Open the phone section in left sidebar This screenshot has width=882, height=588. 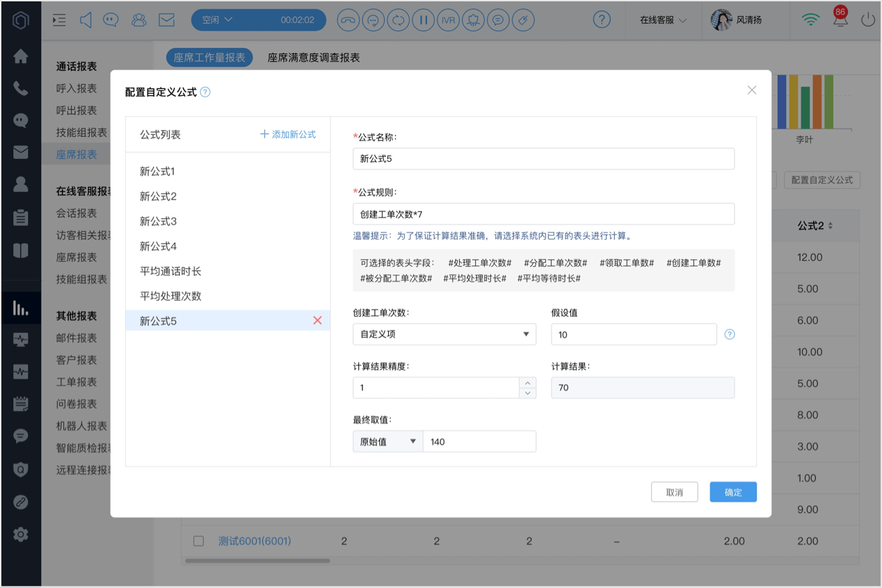click(x=21, y=88)
